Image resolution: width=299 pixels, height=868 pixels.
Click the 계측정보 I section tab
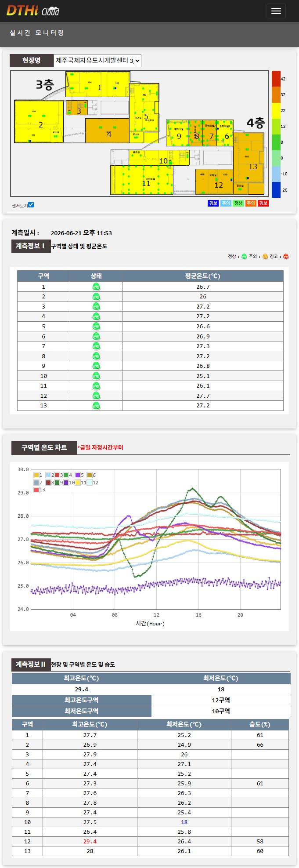click(30, 246)
